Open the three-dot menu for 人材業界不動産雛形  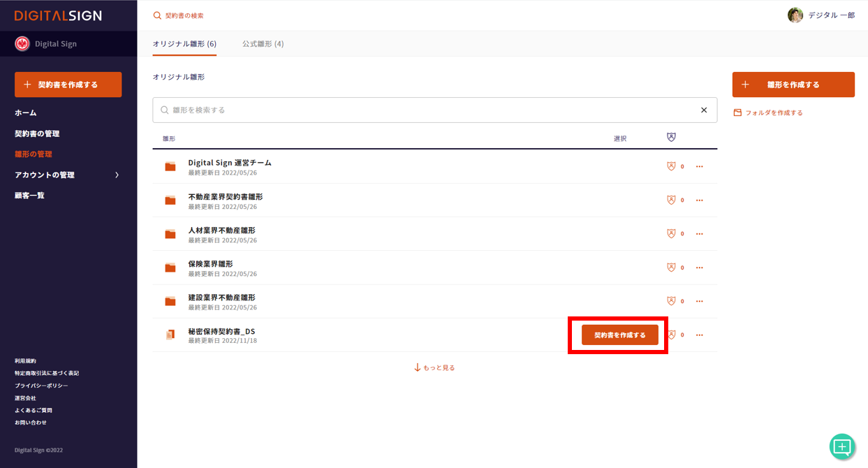(699, 234)
